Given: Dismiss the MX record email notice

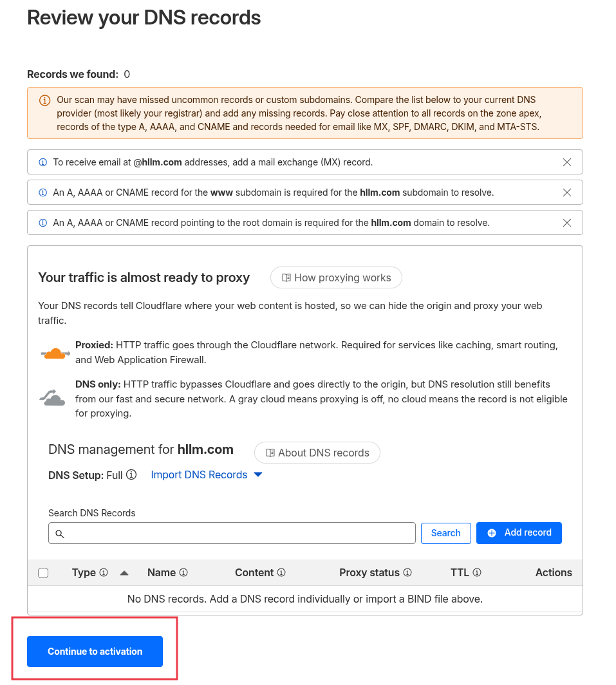Looking at the screenshot, I should (x=567, y=162).
